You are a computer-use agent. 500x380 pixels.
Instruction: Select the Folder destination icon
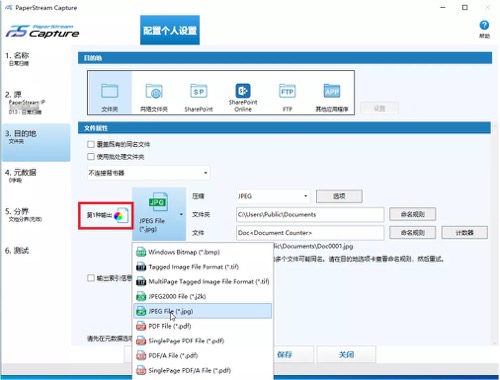point(110,91)
